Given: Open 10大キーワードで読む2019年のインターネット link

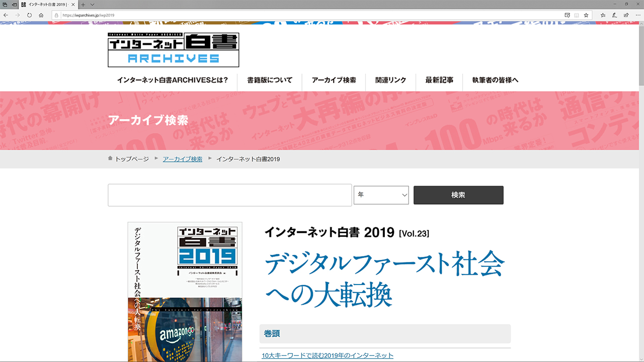Looking at the screenshot, I should [x=328, y=355].
